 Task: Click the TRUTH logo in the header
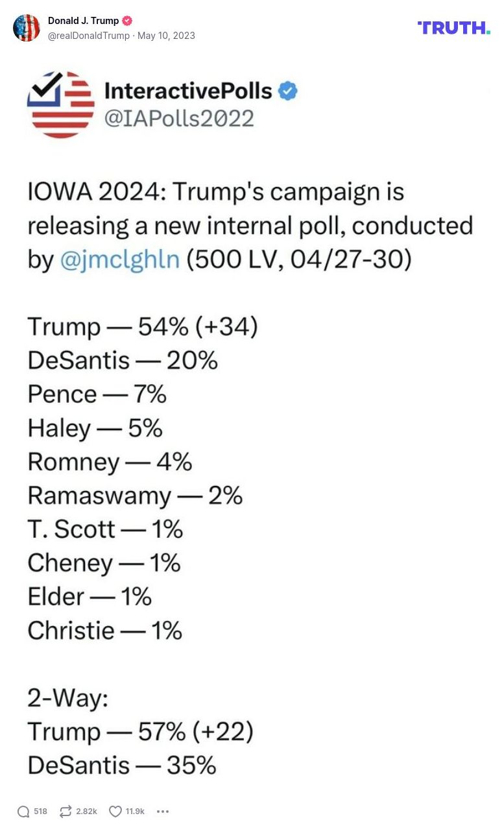(x=453, y=28)
